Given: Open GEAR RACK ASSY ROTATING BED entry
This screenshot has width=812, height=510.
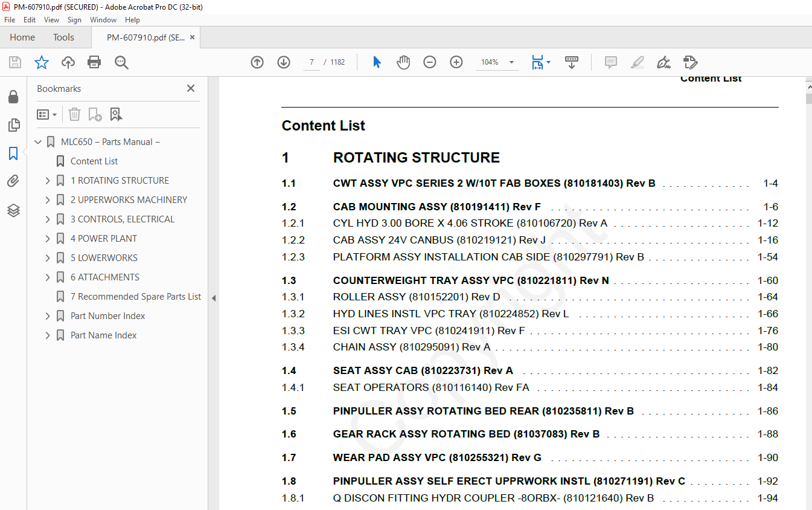Looking at the screenshot, I should coord(466,434).
